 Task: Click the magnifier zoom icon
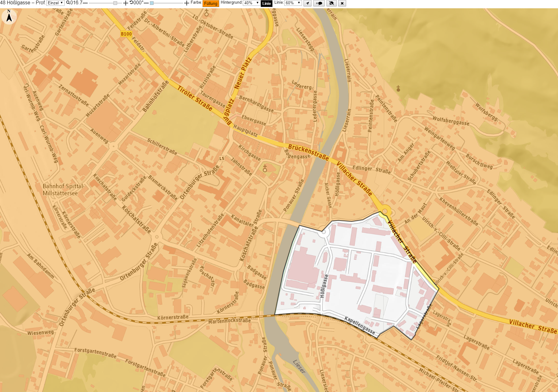pos(68,3)
